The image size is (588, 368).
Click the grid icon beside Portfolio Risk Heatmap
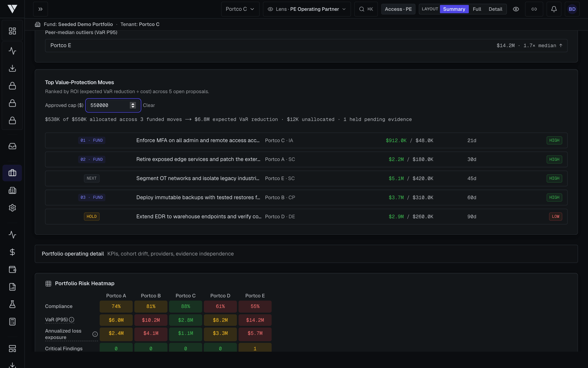48,284
